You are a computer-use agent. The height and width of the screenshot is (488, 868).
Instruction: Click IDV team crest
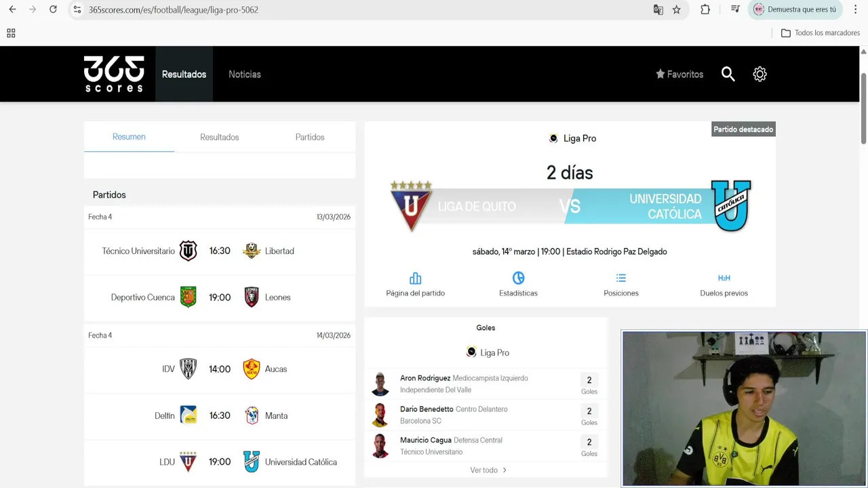coord(188,369)
